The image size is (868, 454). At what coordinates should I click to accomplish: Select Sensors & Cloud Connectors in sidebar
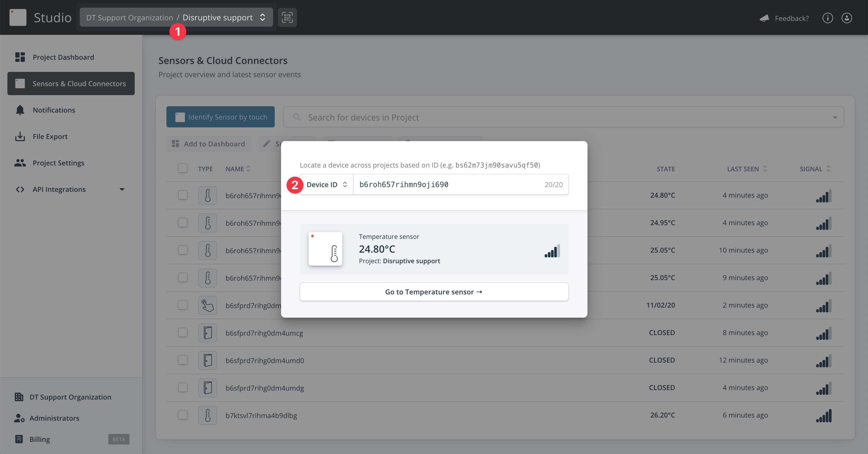click(x=71, y=83)
